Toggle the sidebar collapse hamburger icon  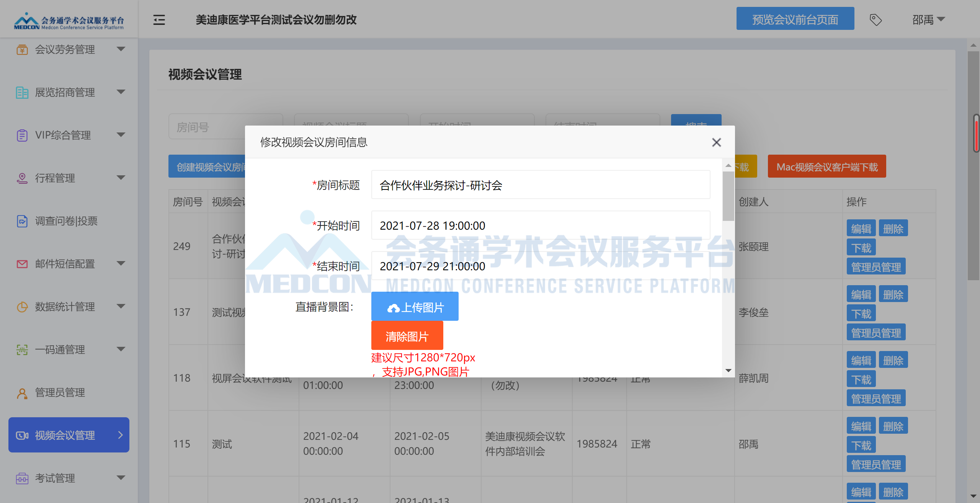pyautogui.click(x=159, y=20)
